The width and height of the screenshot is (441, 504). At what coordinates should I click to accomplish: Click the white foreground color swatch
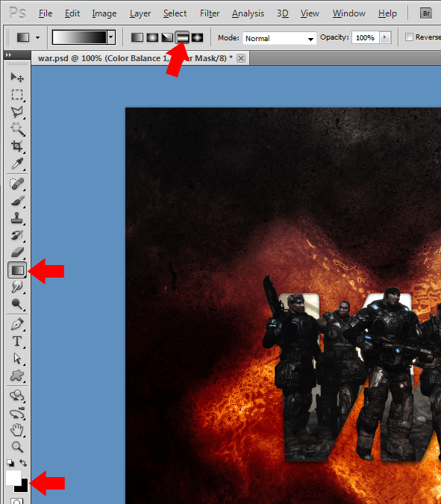pos(13,477)
